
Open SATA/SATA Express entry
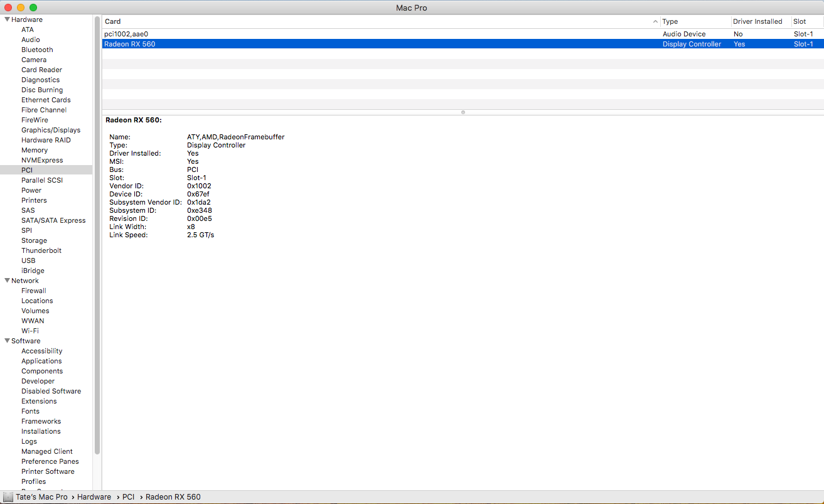53,220
